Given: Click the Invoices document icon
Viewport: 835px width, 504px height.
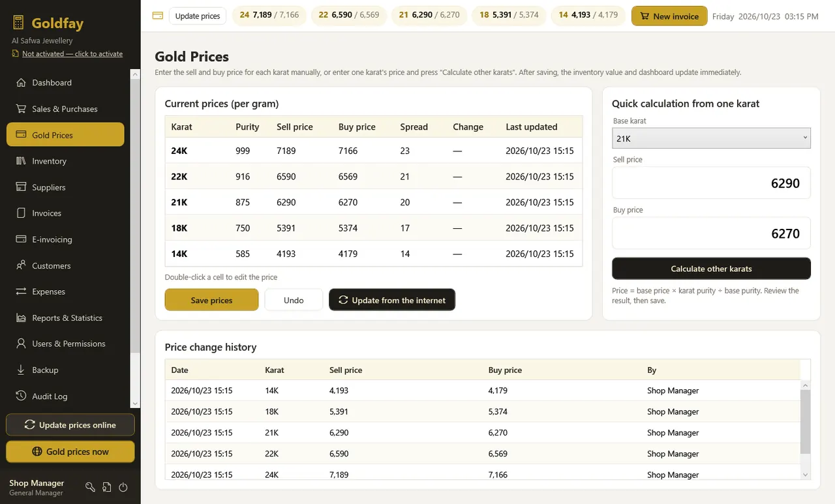Looking at the screenshot, I should (x=21, y=213).
